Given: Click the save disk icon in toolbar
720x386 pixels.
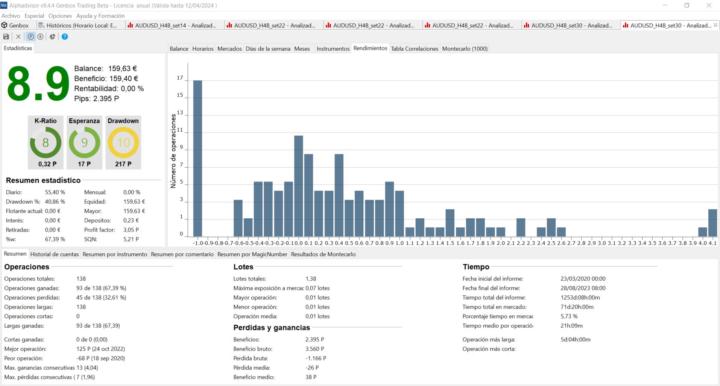Looking at the screenshot, I should click(x=6, y=37).
